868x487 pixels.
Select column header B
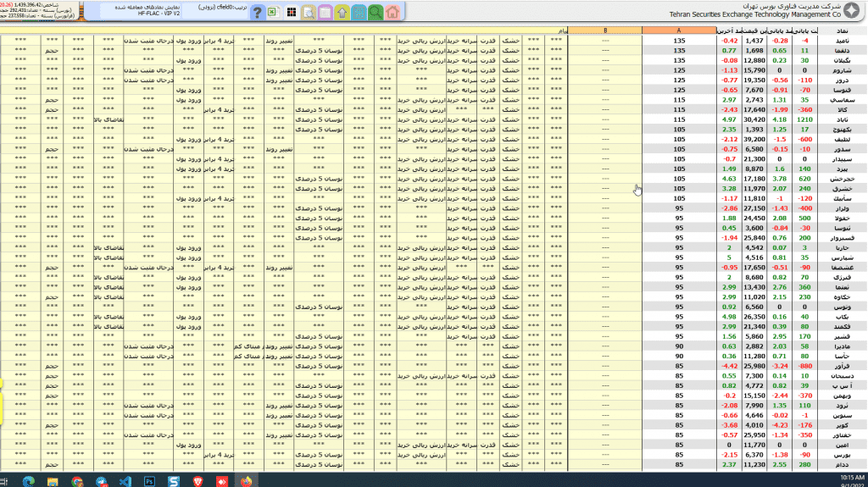604,30
